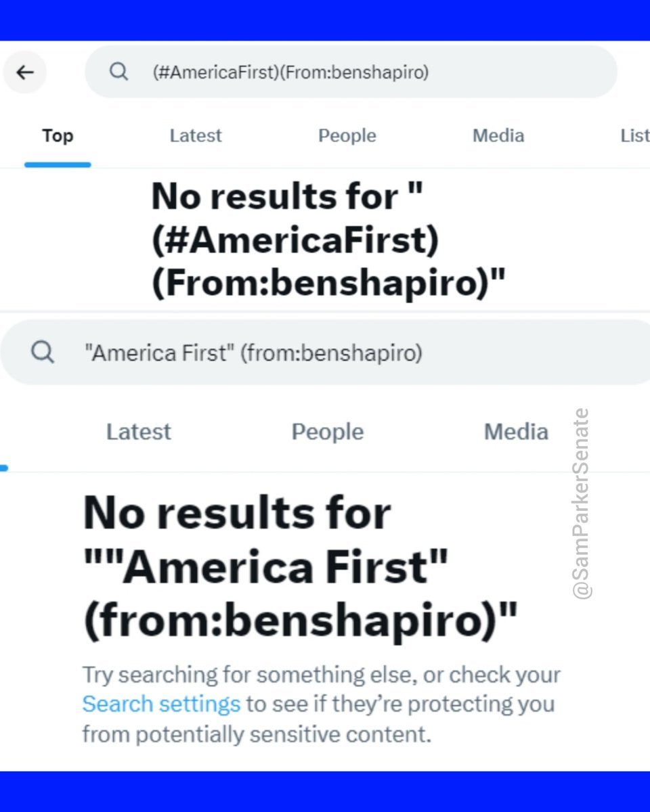This screenshot has width=650, height=812.
Task: Click magnifier icon beside quoted "America First" query
Action: click(x=43, y=352)
